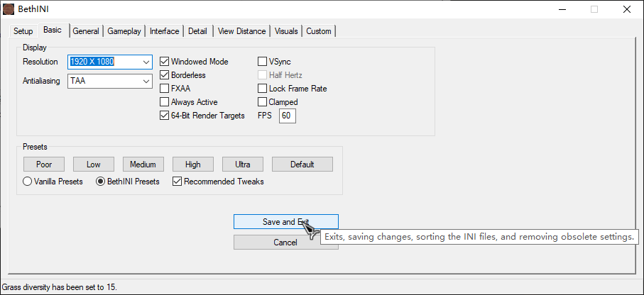Click the Half Hertz checkbox
Screen dimensions: 644x295
tap(262, 75)
